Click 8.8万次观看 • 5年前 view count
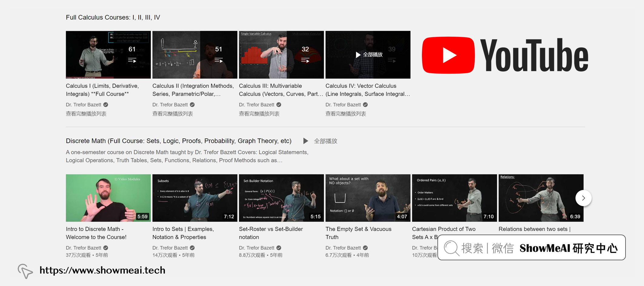This screenshot has width=644, height=286. point(261,255)
